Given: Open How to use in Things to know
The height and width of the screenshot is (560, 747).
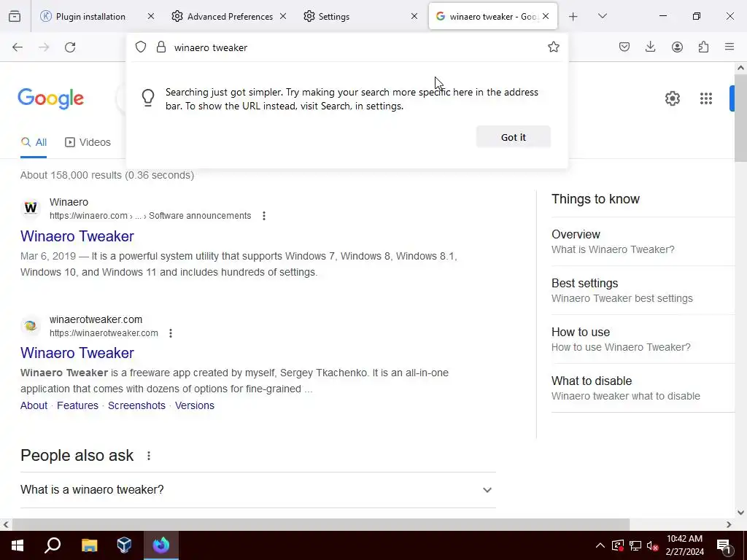Looking at the screenshot, I should [643, 339].
